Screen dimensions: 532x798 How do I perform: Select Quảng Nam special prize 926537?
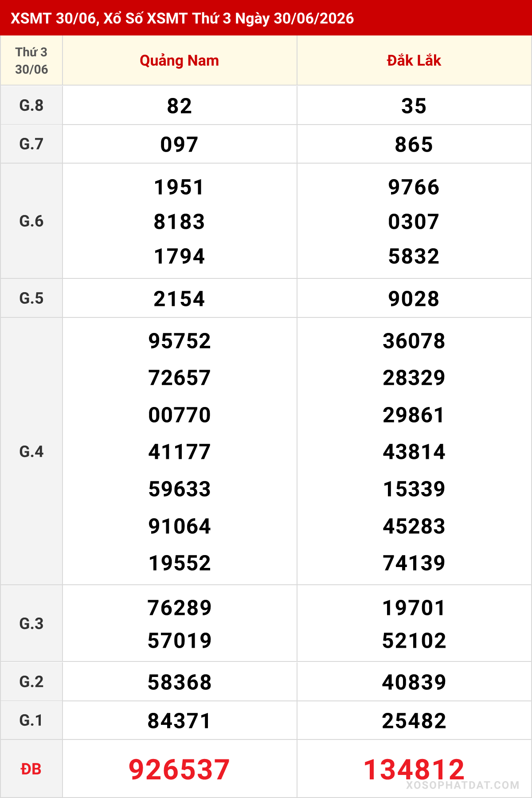point(179,769)
